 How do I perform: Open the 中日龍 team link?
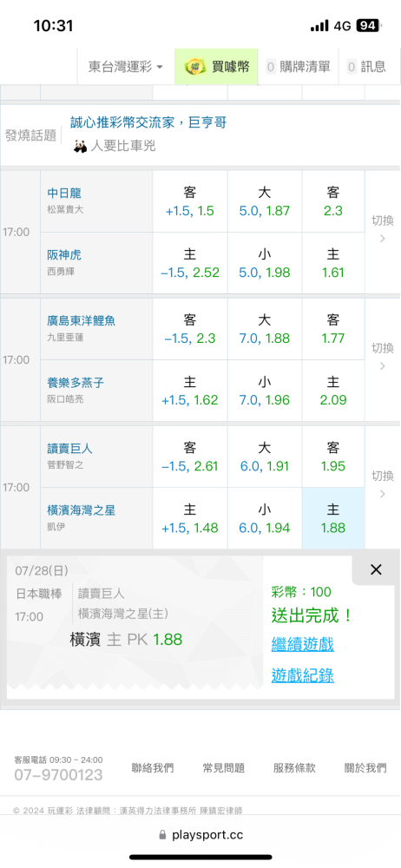[x=64, y=193]
